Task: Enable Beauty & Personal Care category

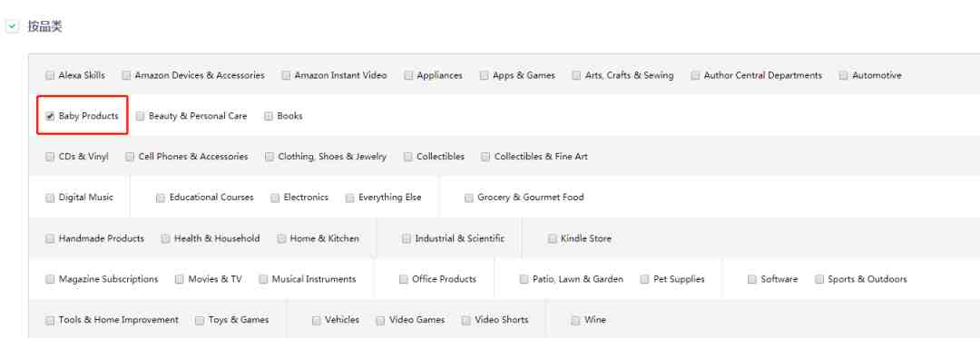Action: [x=140, y=116]
